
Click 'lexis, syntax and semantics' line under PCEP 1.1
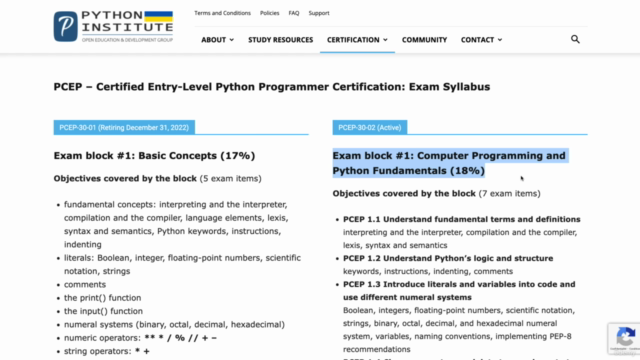point(395,245)
